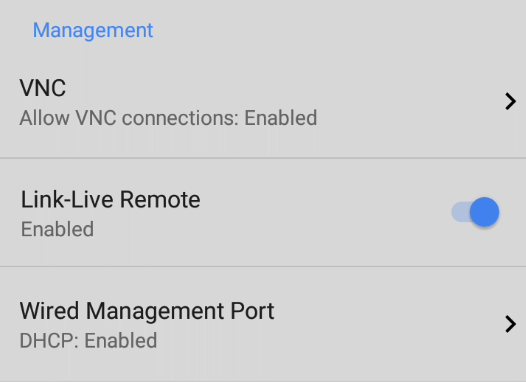This screenshot has width=526, height=382.
Task: Click "Allow VNC connections: Enabled" subtitle
Action: [168, 118]
